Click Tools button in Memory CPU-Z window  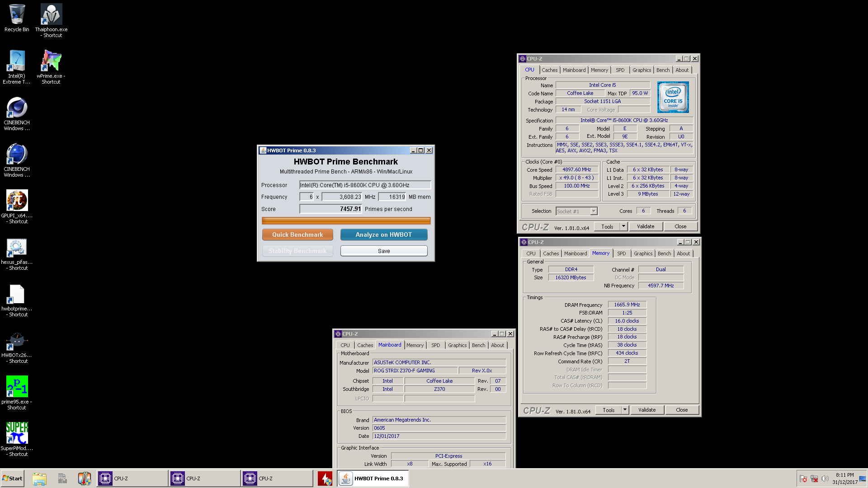609,410
